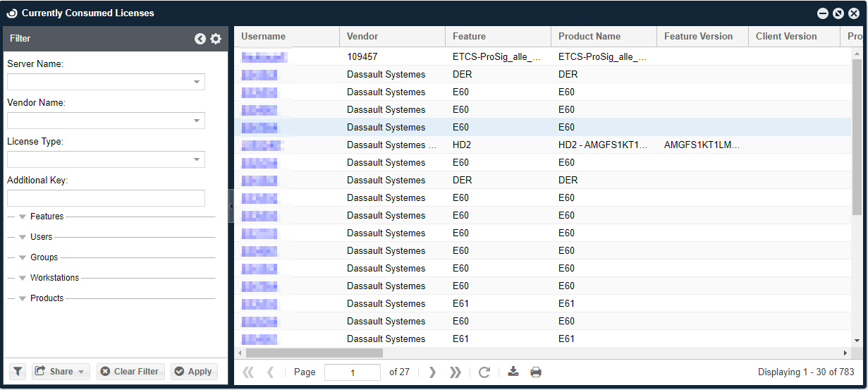Download the table data via the export icon
868x390 pixels.
[513, 372]
